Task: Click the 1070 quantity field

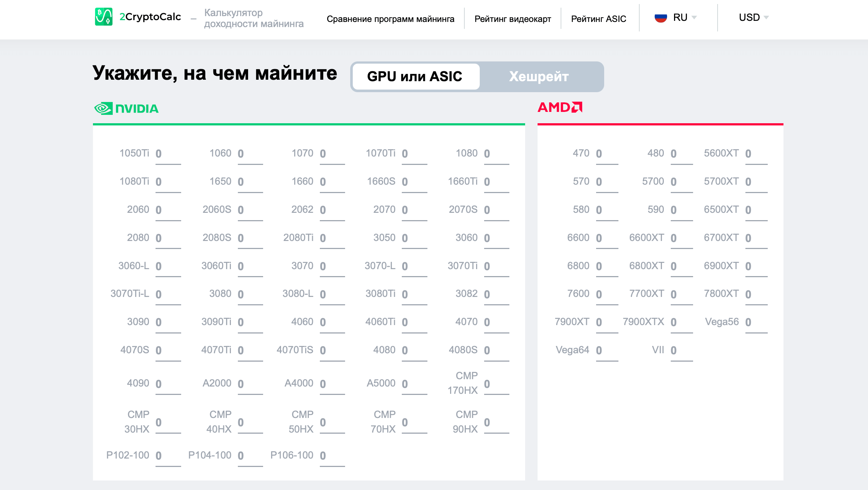Action: pyautogui.click(x=332, y=154)
